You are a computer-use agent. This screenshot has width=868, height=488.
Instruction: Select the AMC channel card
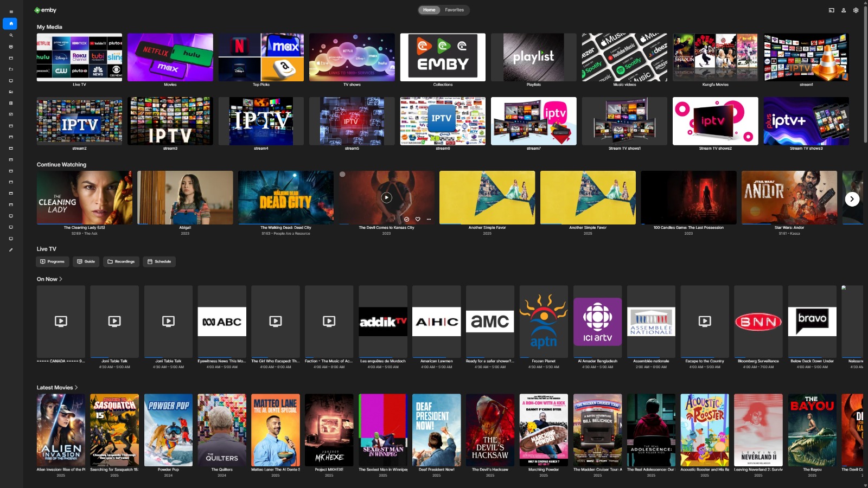tap(490, 322)
